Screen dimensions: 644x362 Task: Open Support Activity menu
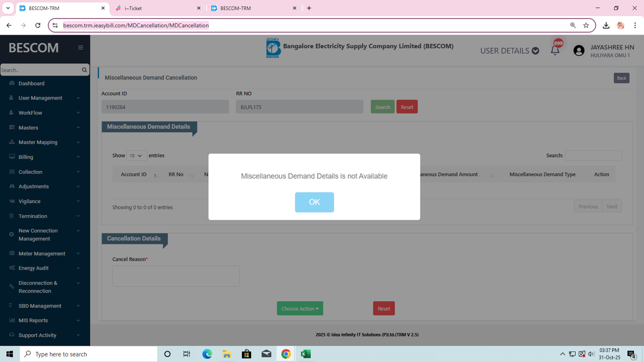tap(45, 335)
